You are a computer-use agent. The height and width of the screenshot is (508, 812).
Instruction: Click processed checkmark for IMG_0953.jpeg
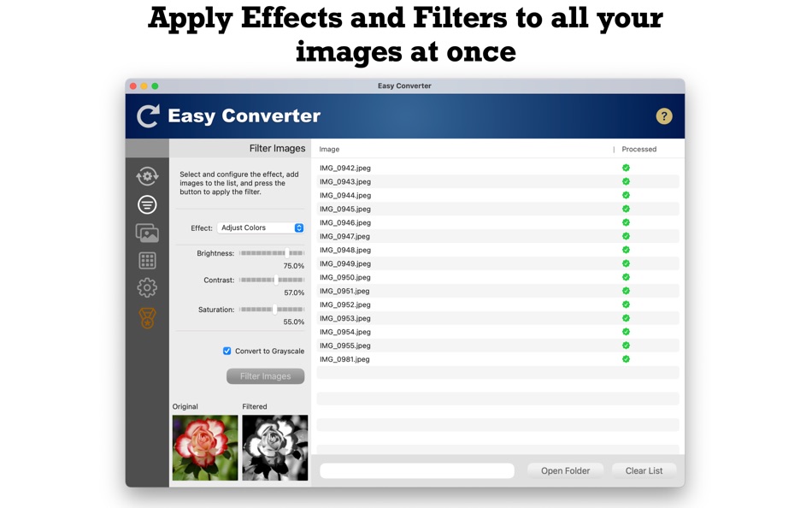(626, 318)
